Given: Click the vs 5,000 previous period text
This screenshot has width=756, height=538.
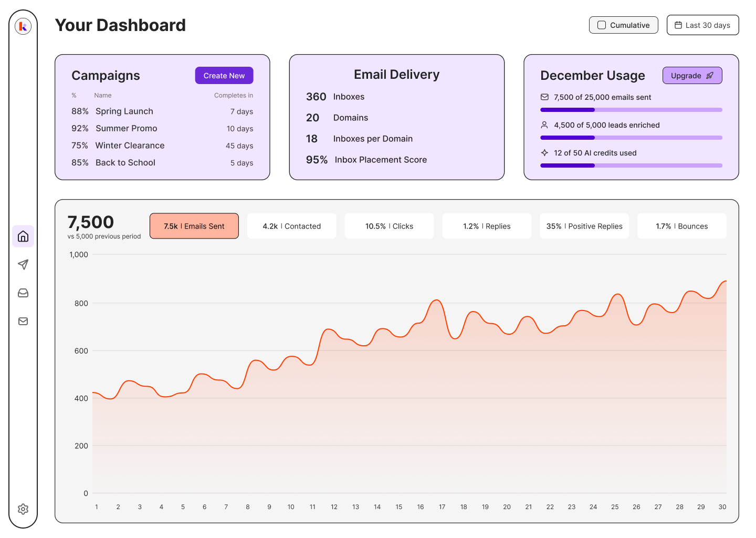Looking at the screenshot, I should [x=104, y=236].
